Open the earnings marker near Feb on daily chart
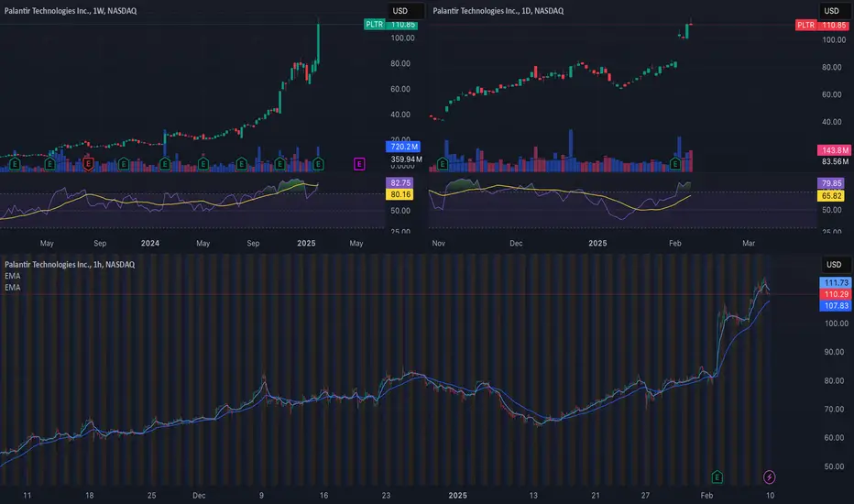 [674, 163]
